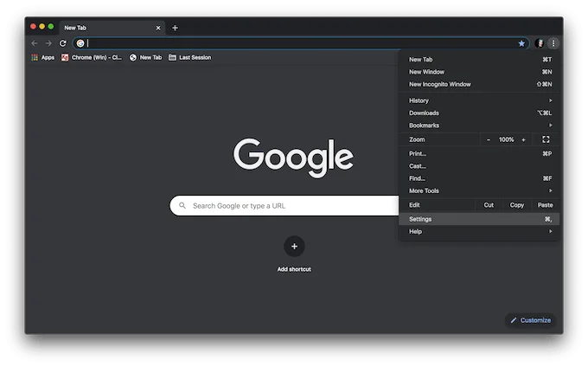Viewport: 588px width, 367px height.
Task: Increase zoom with the plus button
Action: [x=523, y=139]
